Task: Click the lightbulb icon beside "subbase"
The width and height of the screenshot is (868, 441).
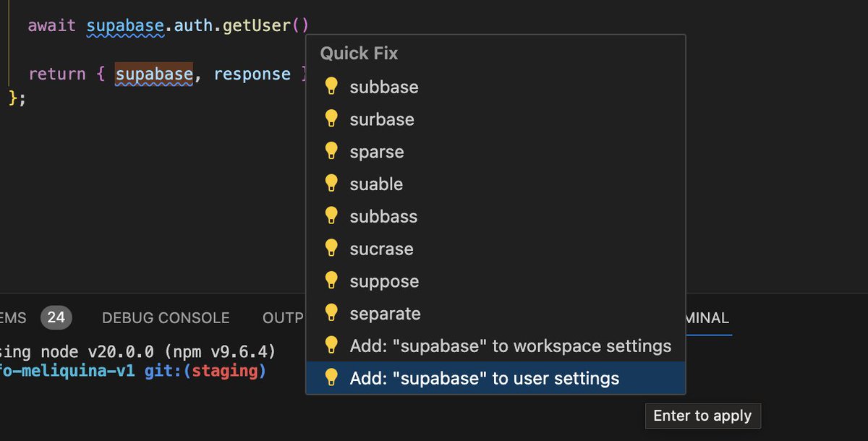Action: pyautogui.click(x=331, y=86)
